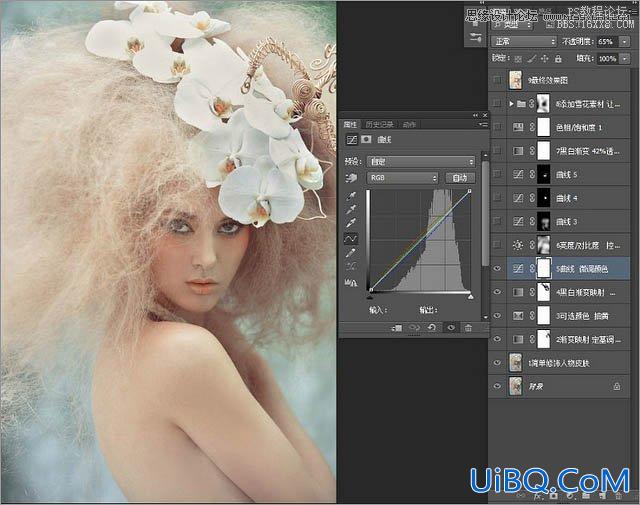Click curves icon on layer 曲线 5
The width and height of the screenshot is (640, 505).
click(x=518, y=175)
